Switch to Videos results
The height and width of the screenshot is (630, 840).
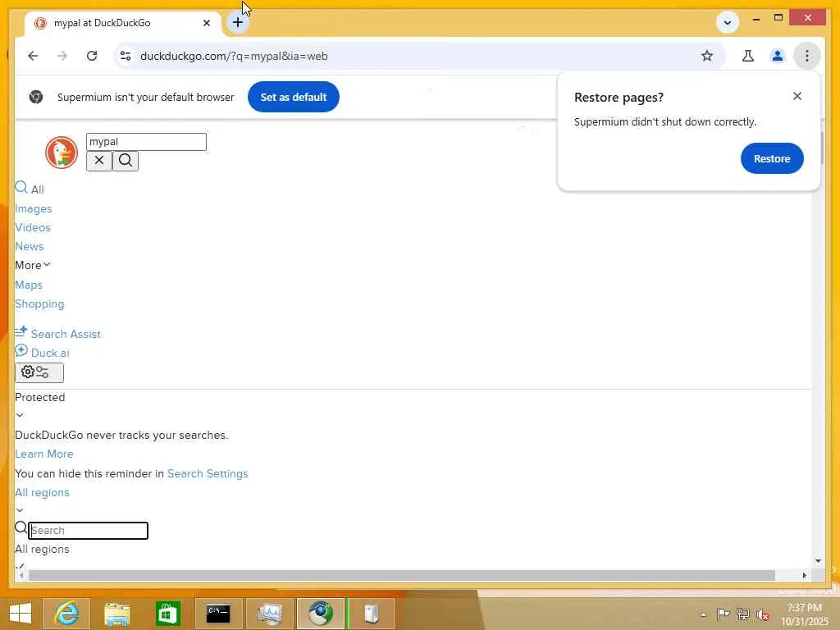click(33, 227)
